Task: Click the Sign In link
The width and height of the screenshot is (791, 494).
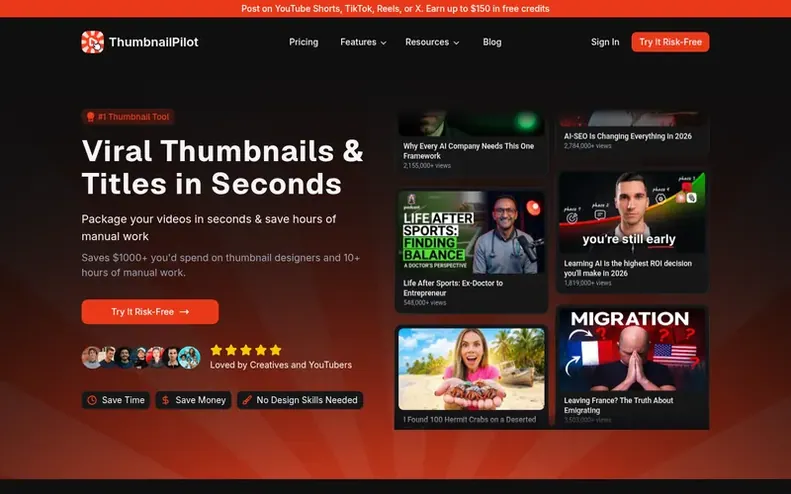Action: point(605,42)
